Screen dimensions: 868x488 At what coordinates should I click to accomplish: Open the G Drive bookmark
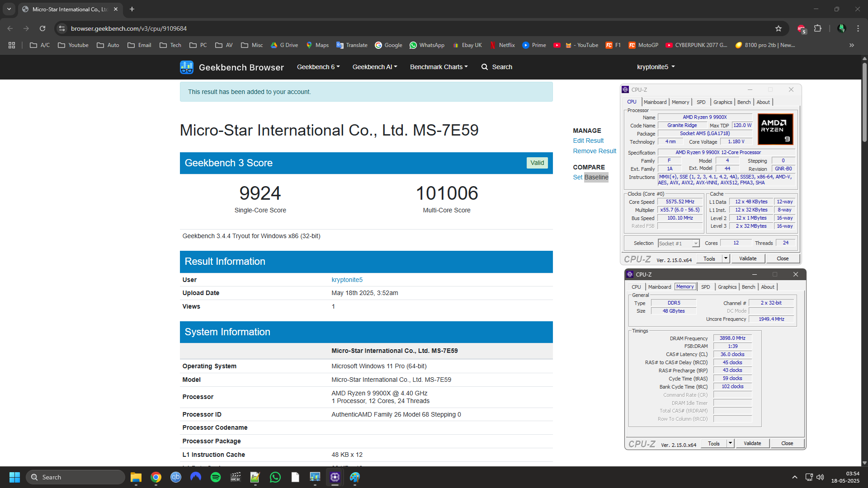click(x=284, y=45)
